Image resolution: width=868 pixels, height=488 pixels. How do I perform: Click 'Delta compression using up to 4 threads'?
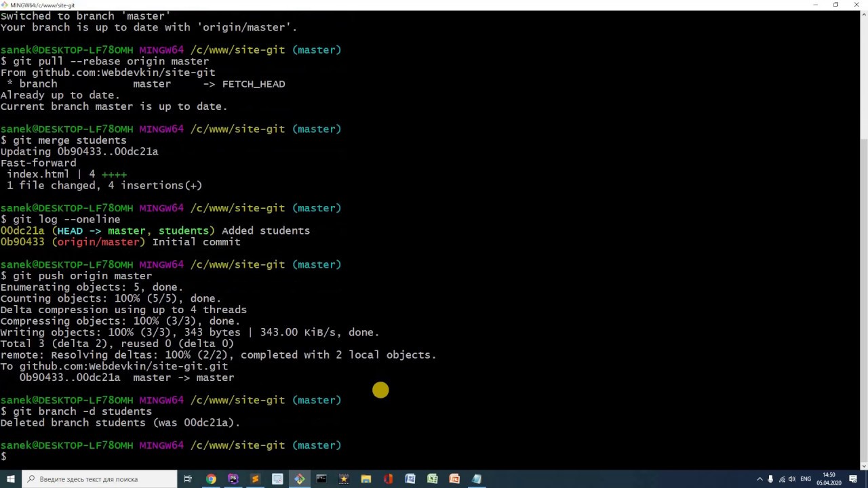click(123, 310)
